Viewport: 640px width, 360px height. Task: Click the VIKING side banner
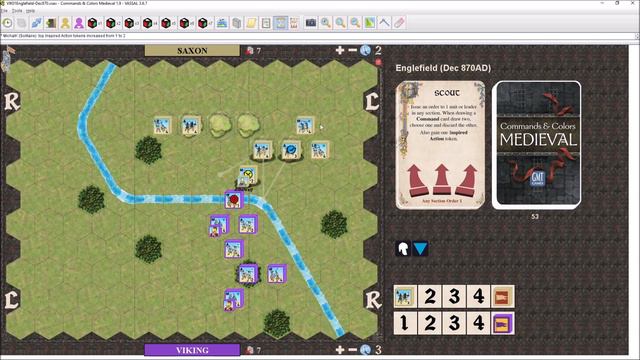192,350
